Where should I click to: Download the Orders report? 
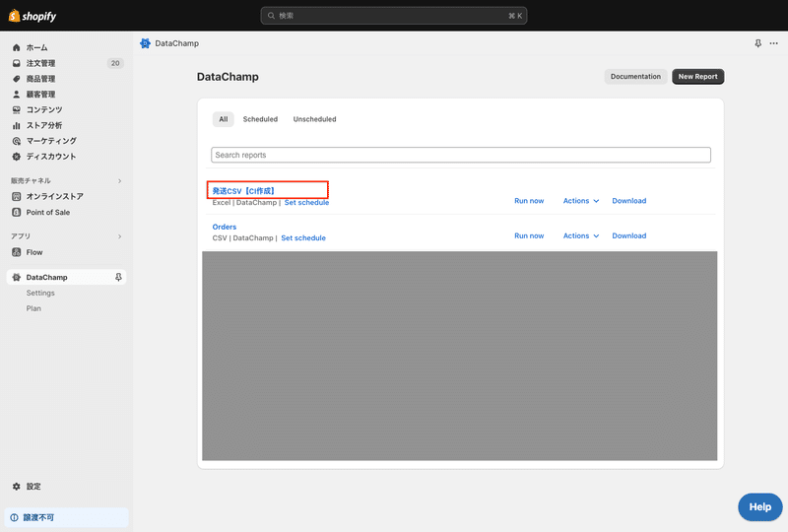pos(629,235)
